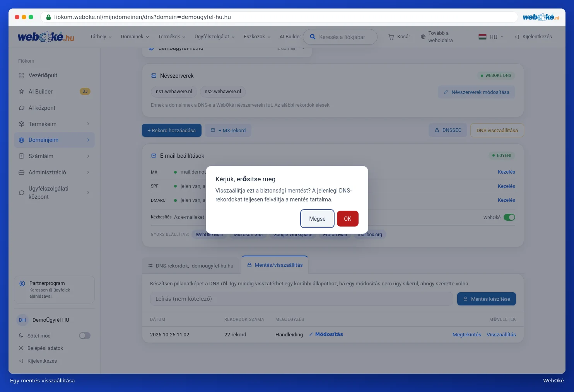This screenshot has height=392, width=574.
Task: Click the WebOké.hu logo in header
Action: pyautogui.click(x=46, y=37)
